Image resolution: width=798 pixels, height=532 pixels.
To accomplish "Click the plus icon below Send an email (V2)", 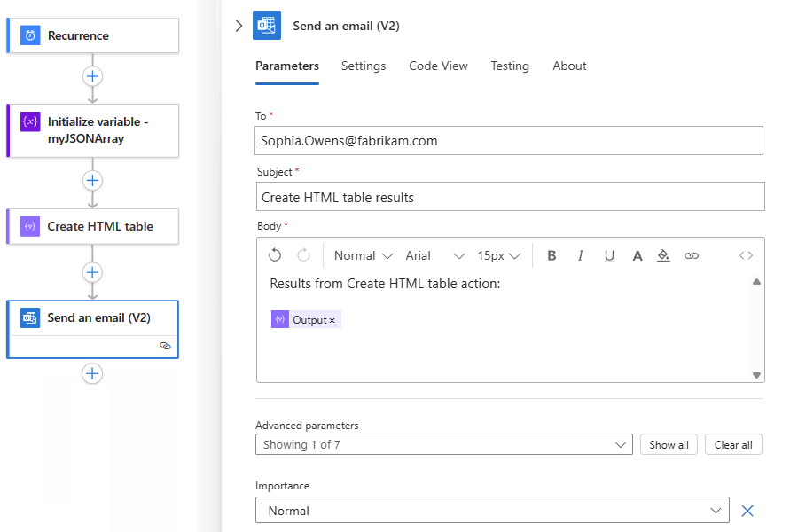I will [92, 373].
